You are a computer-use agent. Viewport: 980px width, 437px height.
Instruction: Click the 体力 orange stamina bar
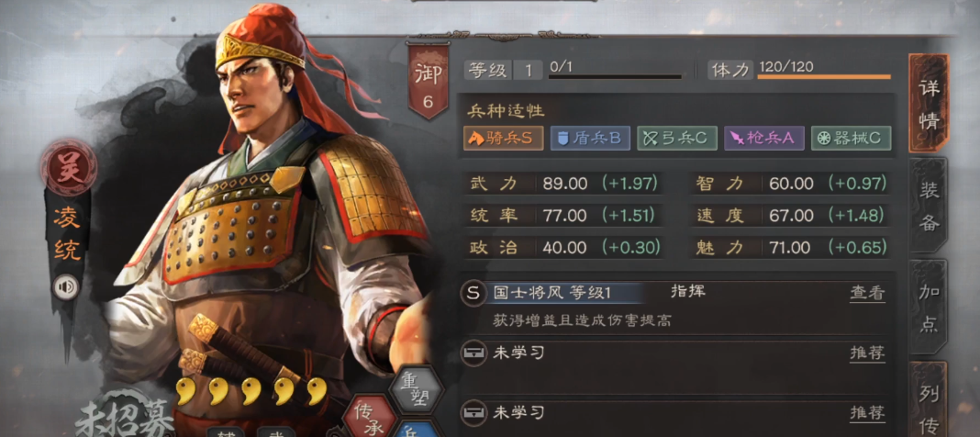coord(824,77)
